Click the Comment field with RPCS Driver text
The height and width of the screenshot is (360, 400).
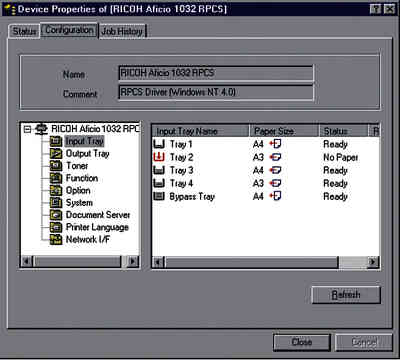(x=216, y=92)
